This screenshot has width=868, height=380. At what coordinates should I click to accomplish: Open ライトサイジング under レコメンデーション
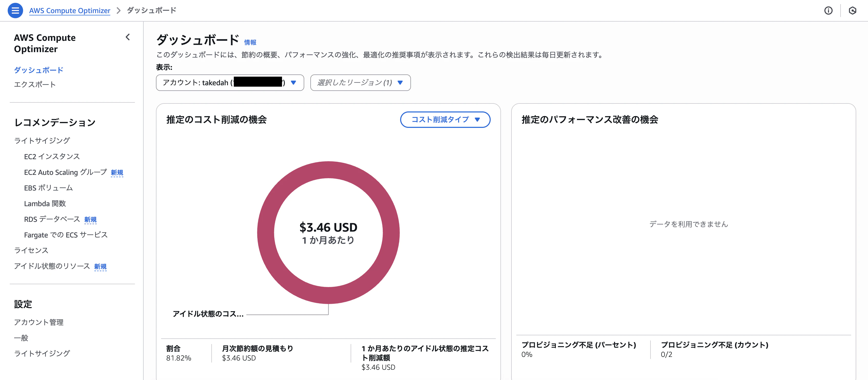(x=42, y=141)
